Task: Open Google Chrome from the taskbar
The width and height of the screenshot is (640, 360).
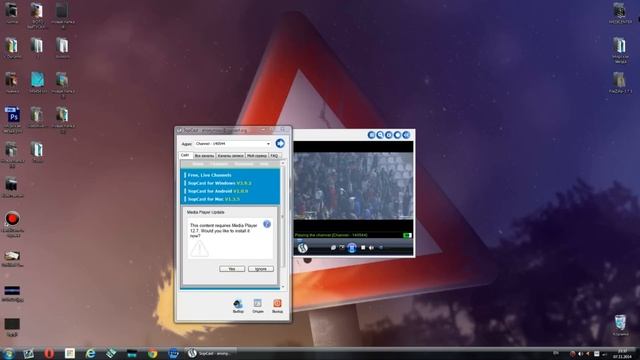Action: click(x=153, y=353)
